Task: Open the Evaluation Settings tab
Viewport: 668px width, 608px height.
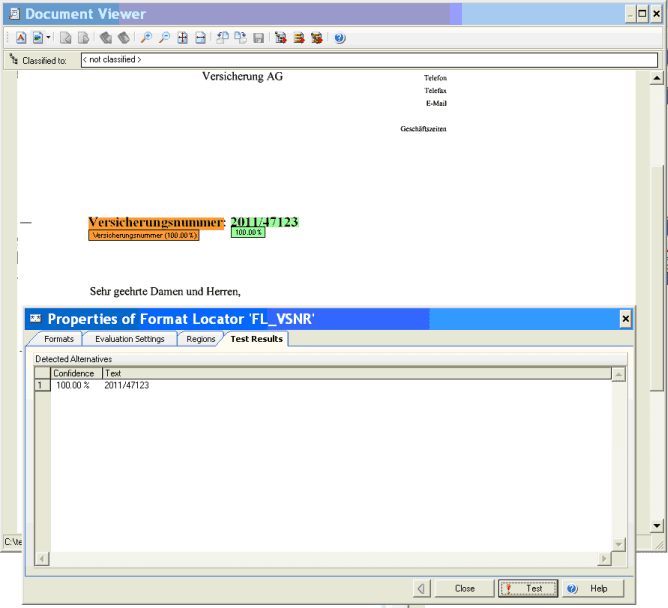Action: pyautogui.click(x=128, y=339)
